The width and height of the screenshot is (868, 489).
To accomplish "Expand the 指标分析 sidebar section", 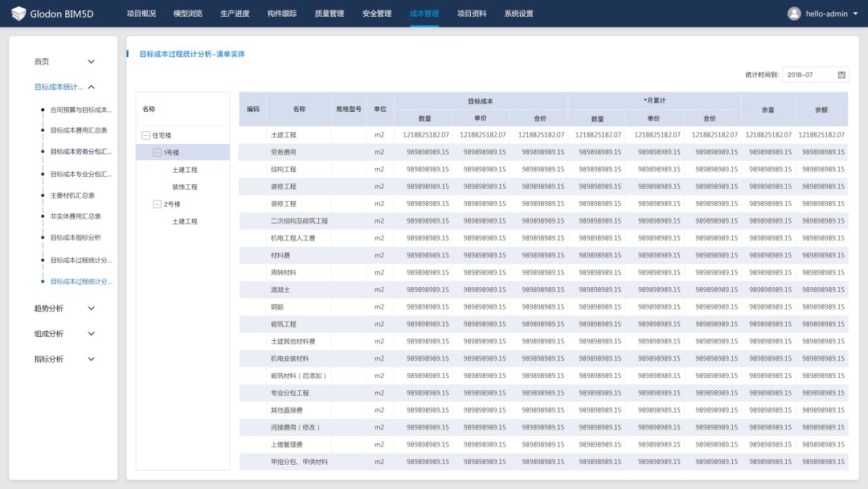I will (x=91, y=360).
